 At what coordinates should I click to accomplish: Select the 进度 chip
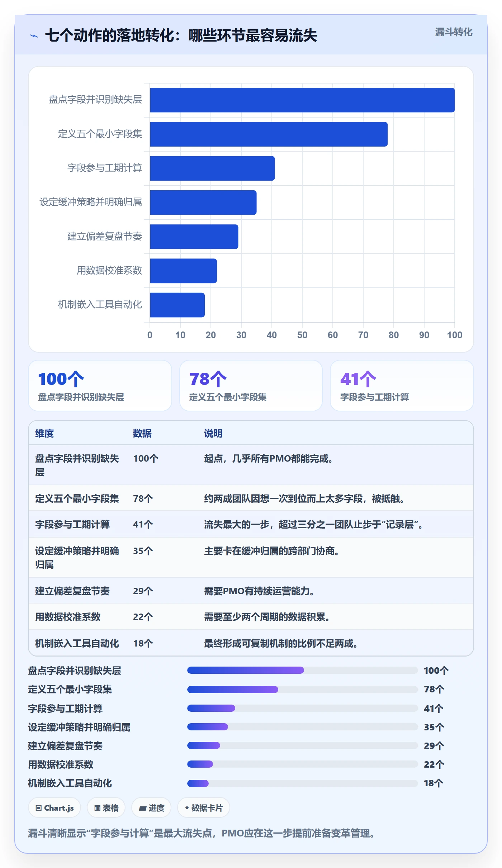click(151, 808)
